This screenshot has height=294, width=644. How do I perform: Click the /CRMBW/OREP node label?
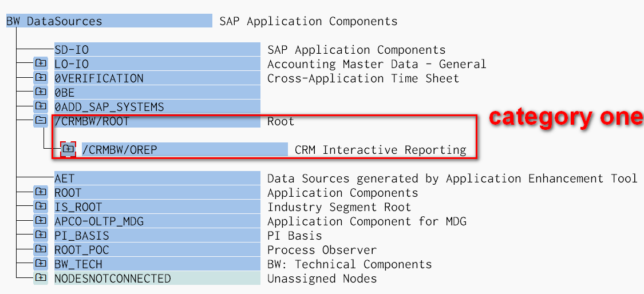point(120,150)
